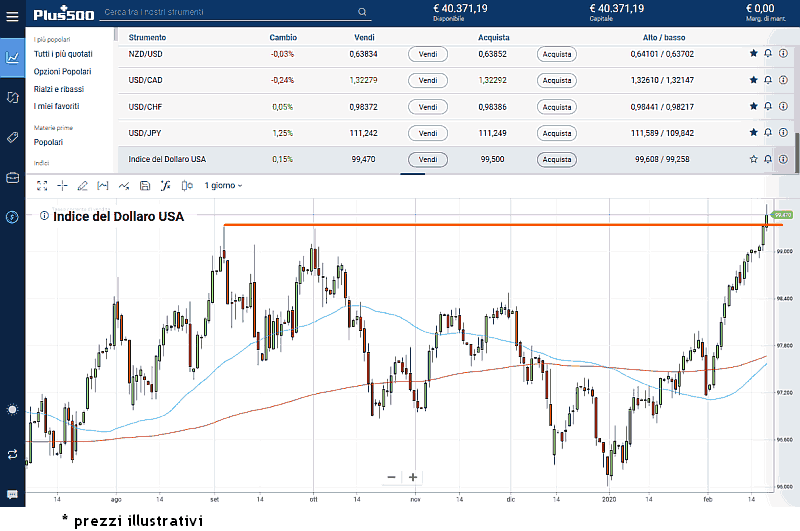This screenshot has height=531, width=800.
Task: Open chat support icon at sidebar bottom
Action: pos(12,494)
